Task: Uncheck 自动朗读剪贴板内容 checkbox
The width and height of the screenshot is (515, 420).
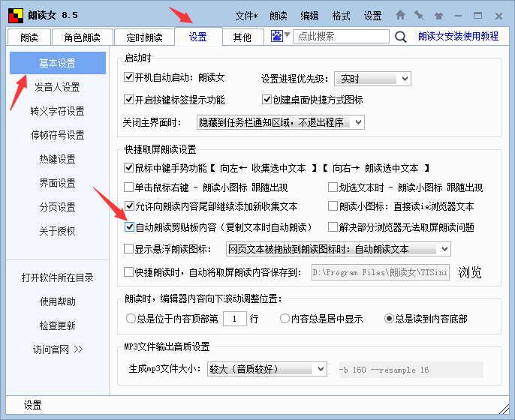Action: 129,227
